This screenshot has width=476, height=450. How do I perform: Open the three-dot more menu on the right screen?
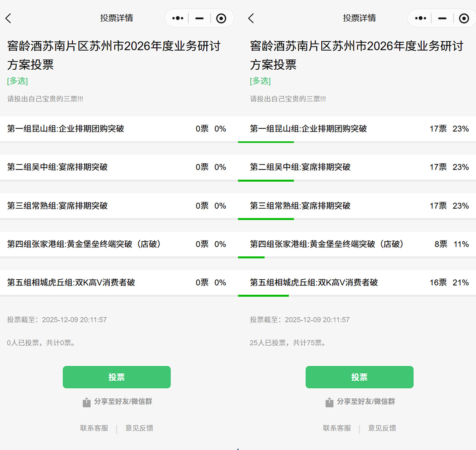click(420, 18)
